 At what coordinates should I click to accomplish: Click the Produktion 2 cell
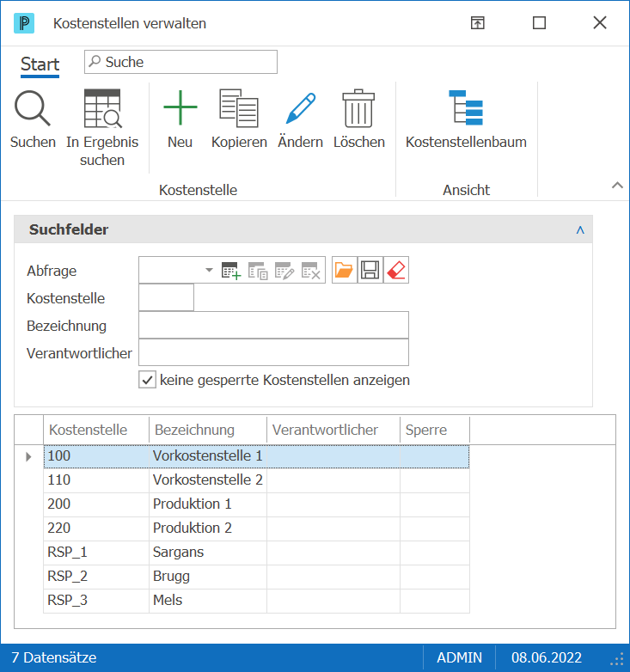click(208, 528)
